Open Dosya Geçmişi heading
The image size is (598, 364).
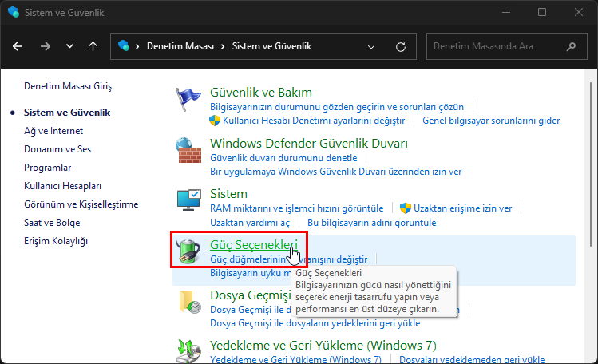[x=251, y=295]
